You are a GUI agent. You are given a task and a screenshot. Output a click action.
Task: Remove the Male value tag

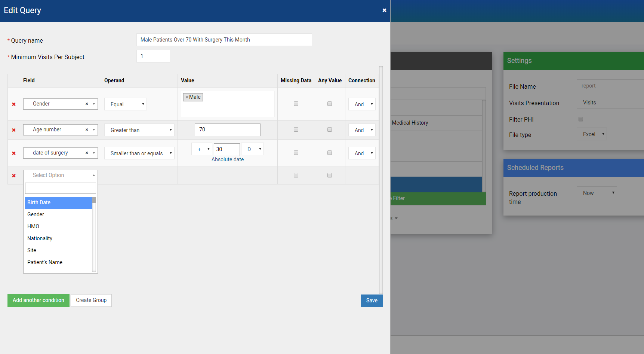(x=187, y=97)
